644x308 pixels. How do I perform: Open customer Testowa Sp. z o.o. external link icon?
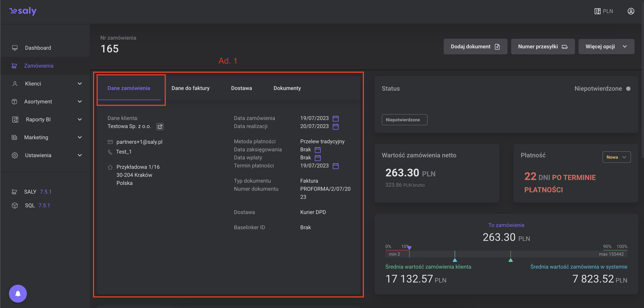tap(160, 127)
